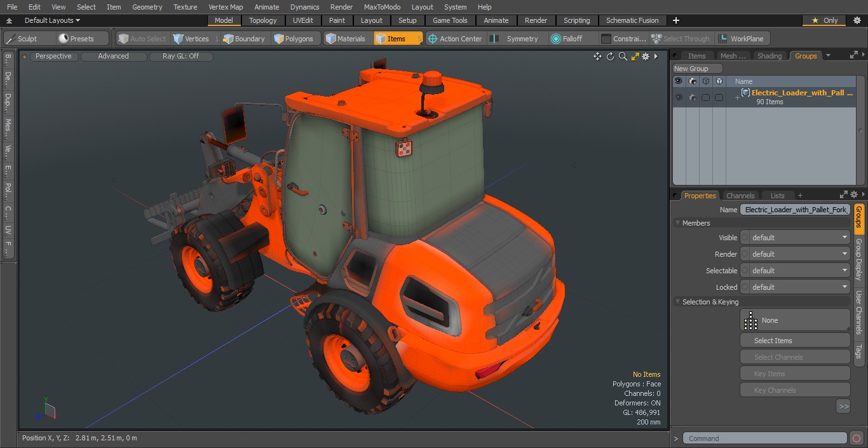Open the Render dropdown
This screenshot has width=868, height=448.
coord(795,254)
